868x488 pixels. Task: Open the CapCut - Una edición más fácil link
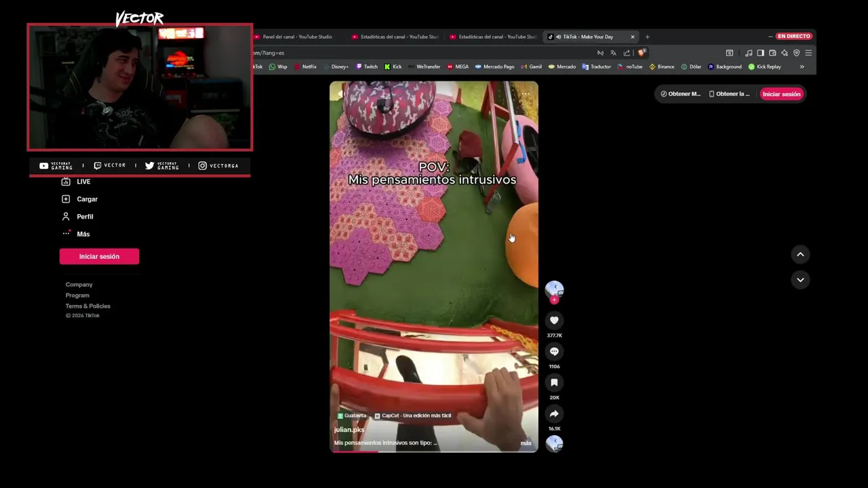[x=413, y=415]
